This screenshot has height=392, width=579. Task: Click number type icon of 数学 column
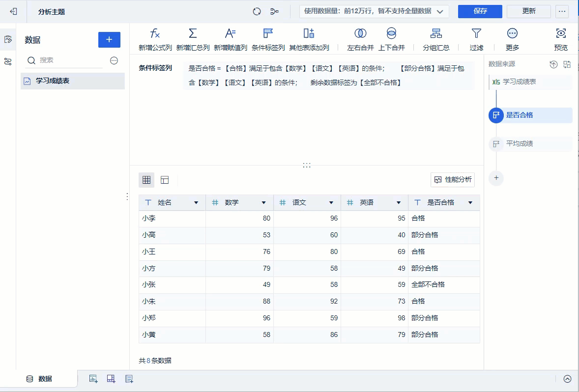(215, 202)
